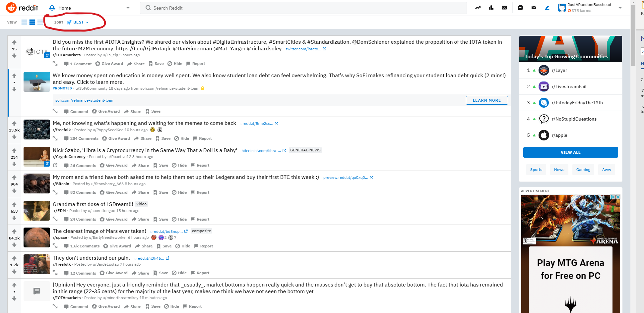
Task: Share the Ledgers and BTC post
Action: point(140,192)
